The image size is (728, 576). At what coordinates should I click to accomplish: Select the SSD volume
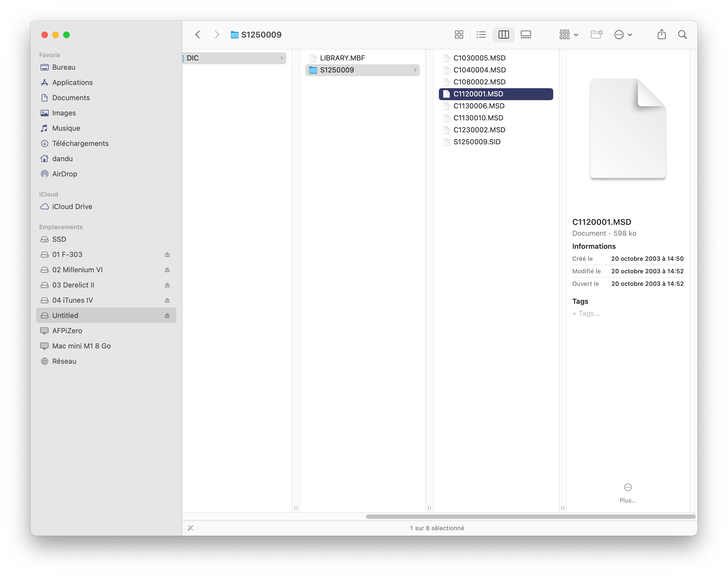[106, 239]
